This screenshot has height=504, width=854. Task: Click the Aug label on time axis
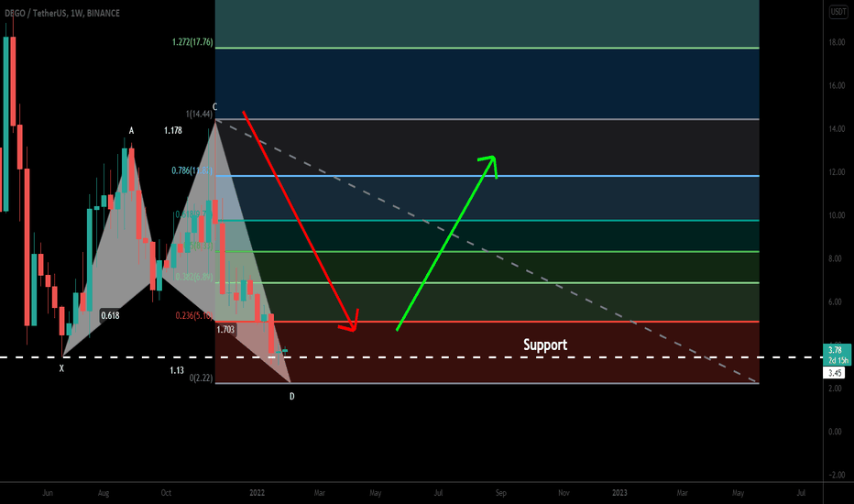(104, 493)
